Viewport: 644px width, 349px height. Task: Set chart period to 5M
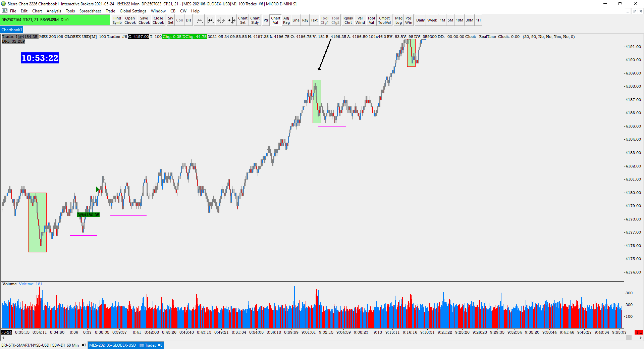tap(450, 20)
